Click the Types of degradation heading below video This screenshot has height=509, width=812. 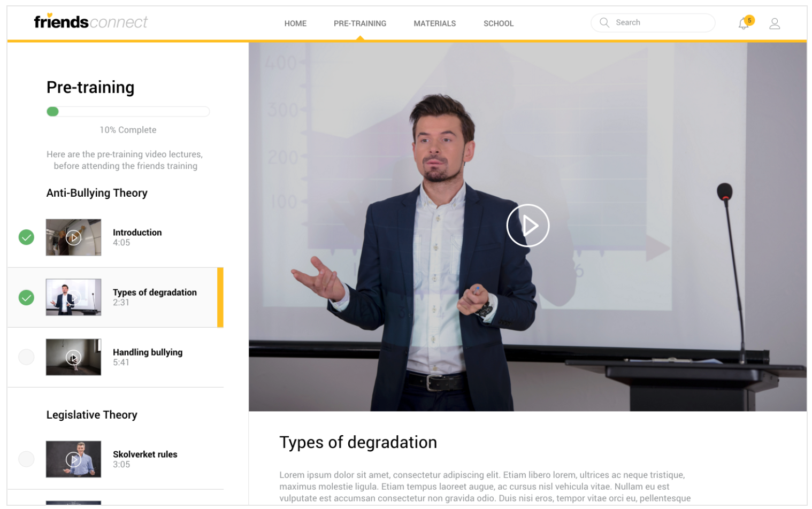click(358, 442)
